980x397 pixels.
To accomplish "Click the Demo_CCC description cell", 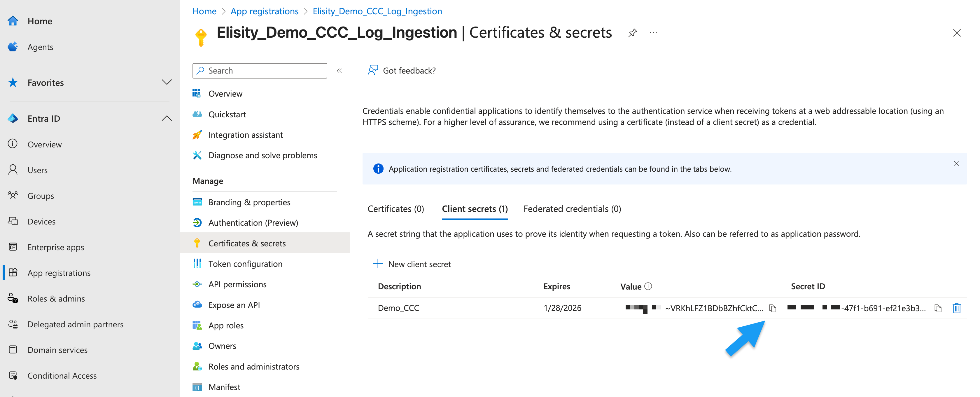I will point(398,308).
